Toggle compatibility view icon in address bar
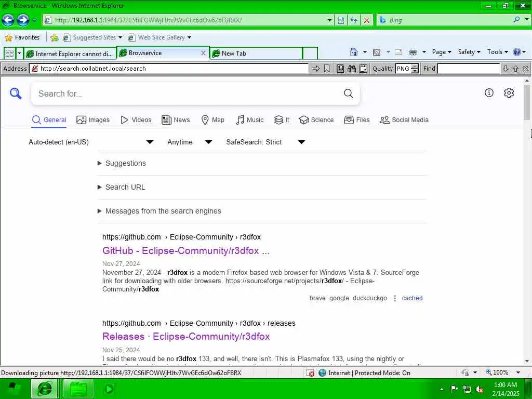 [x=341, y=20]
